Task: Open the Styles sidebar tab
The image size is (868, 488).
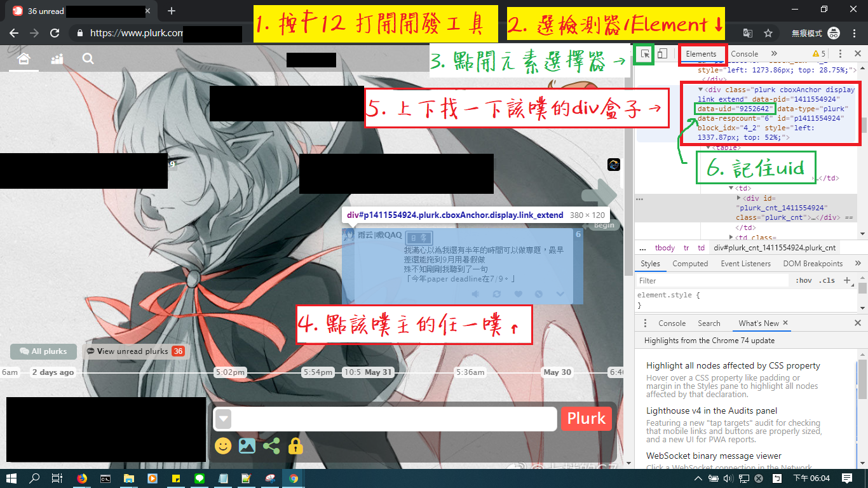Action: (x=650, y=264)
